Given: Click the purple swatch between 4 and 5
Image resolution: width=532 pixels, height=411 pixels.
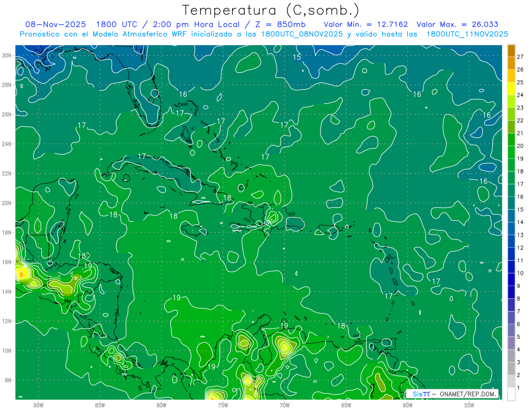Looking at the screenshot, I should coord(511,343).
